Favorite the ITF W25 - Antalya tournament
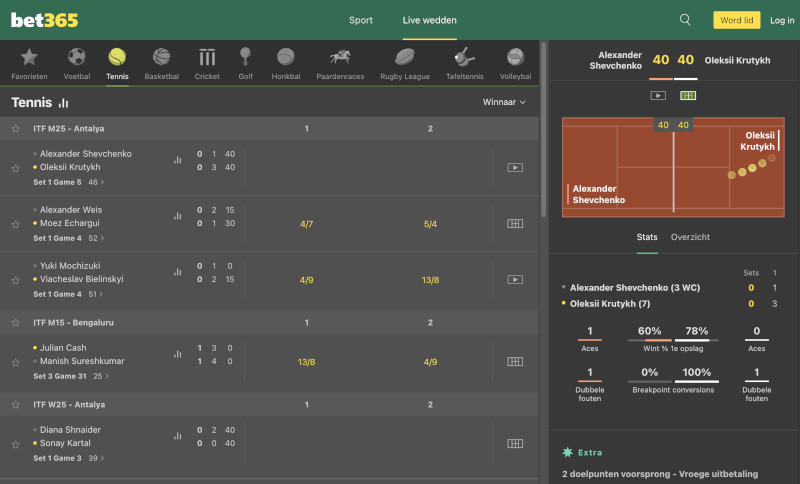 (x=16, y=404)
